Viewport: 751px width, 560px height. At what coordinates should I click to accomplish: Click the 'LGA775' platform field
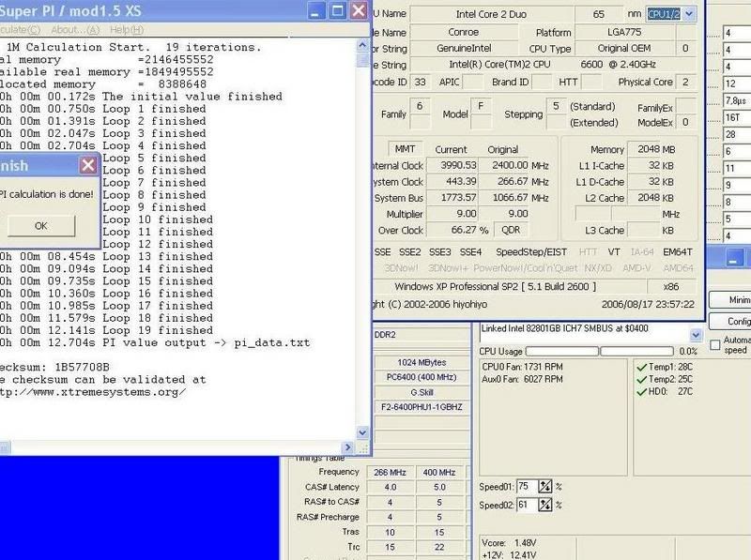click(624, 32)
